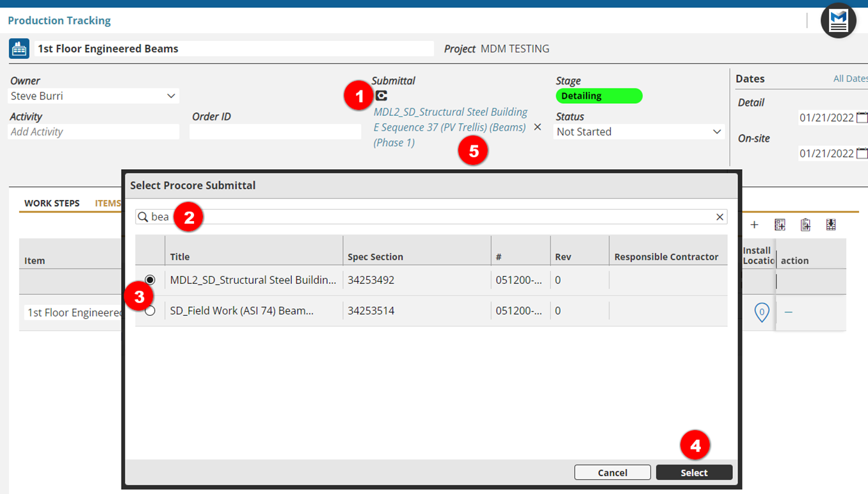Open the main menu icon at top right
Image resolution: width=868 pixels, height=494 pixels.
click(838, 21)
